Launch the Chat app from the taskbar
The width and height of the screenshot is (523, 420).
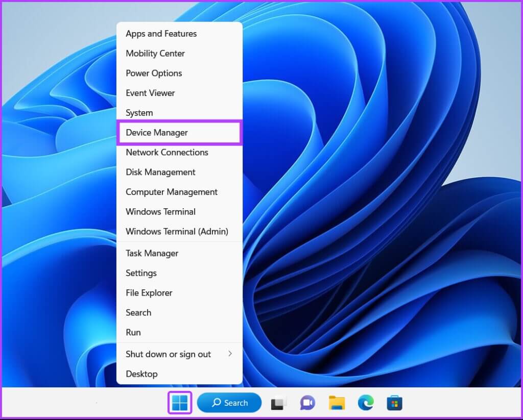(x=307, y=403)
